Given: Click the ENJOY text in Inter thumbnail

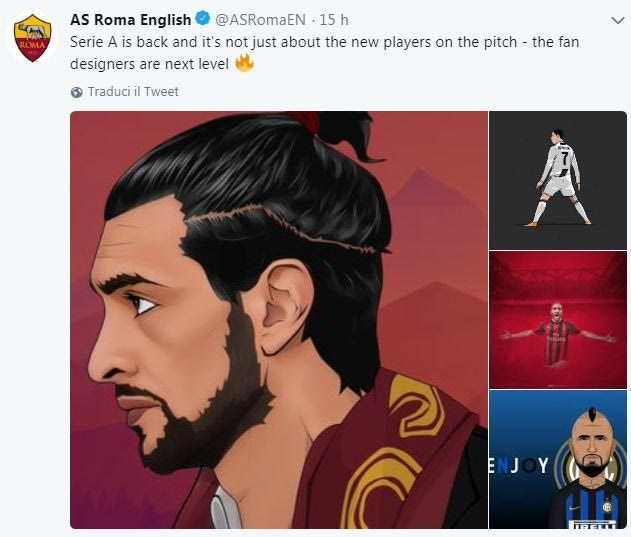Looking at the screenshot, I should [518, 466].
